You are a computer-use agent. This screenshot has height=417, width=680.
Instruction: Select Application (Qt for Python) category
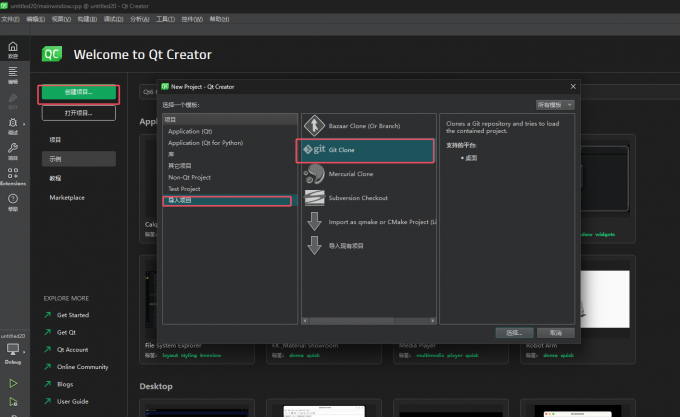[205, 142]
